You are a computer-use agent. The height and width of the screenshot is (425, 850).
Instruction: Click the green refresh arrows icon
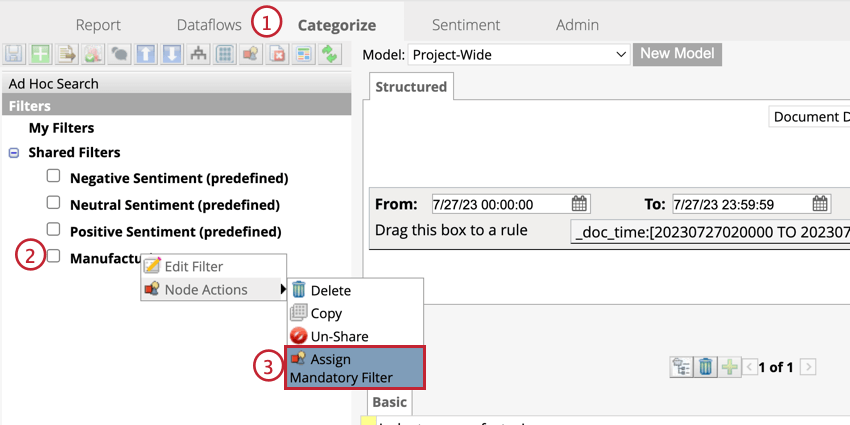click(330, 54)
